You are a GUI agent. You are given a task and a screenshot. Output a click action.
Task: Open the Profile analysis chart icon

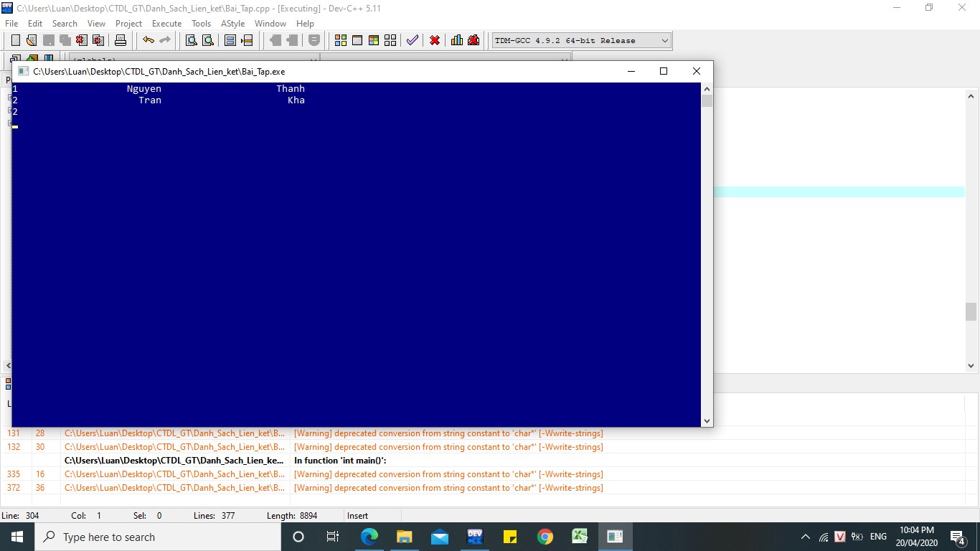click(456, 40)
